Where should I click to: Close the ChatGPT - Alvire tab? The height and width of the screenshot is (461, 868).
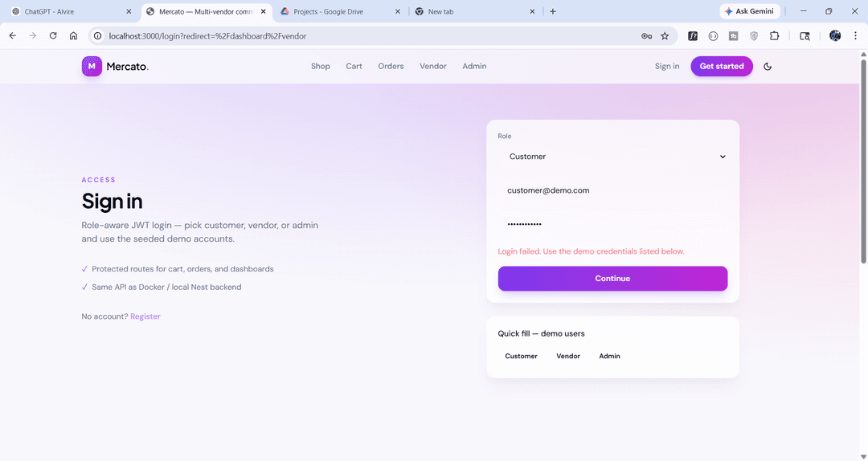(x=129, y=11)
